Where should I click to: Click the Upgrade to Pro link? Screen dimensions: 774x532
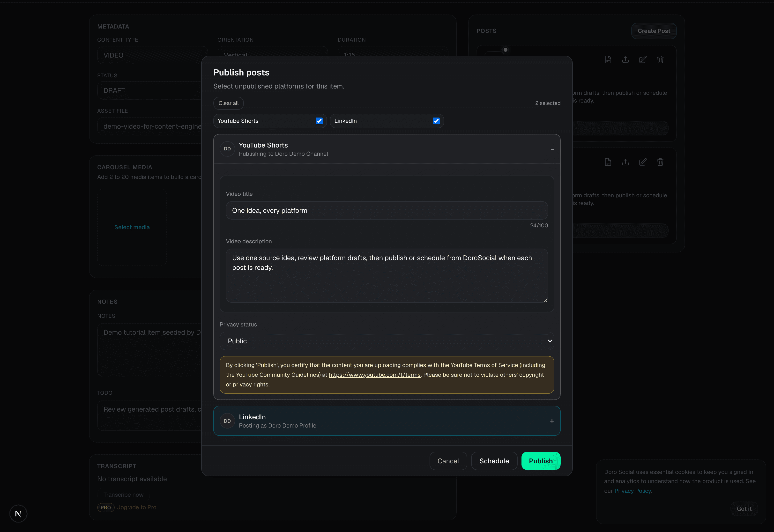click(x=136, y=507)
